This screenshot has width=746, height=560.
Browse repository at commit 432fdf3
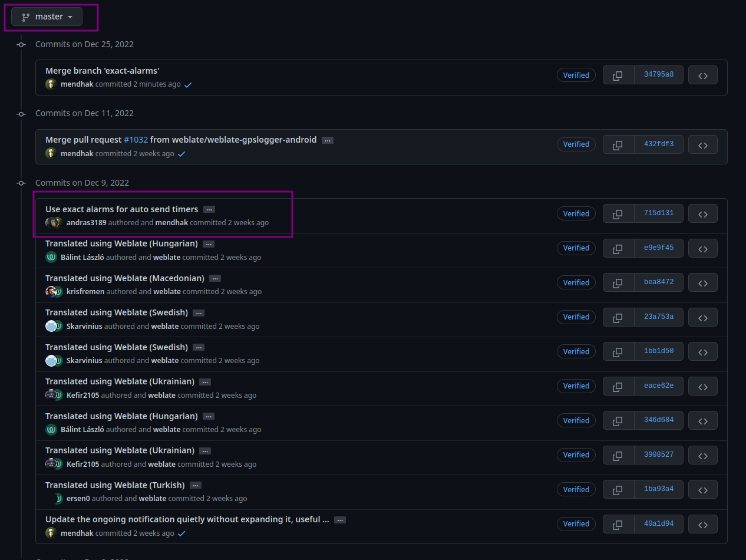(702, 144)
